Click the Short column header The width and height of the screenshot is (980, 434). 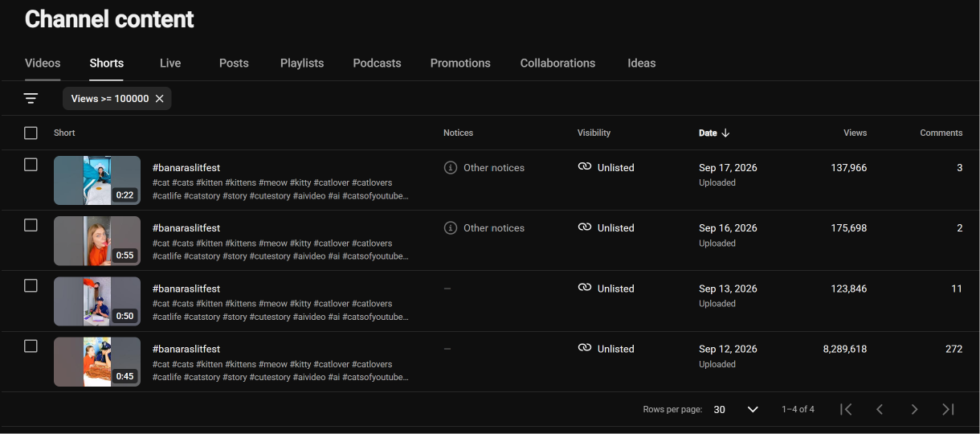64,133
